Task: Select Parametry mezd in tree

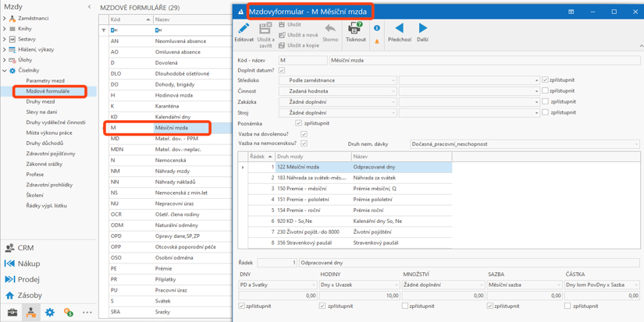Action: click(x=45, y=81)
